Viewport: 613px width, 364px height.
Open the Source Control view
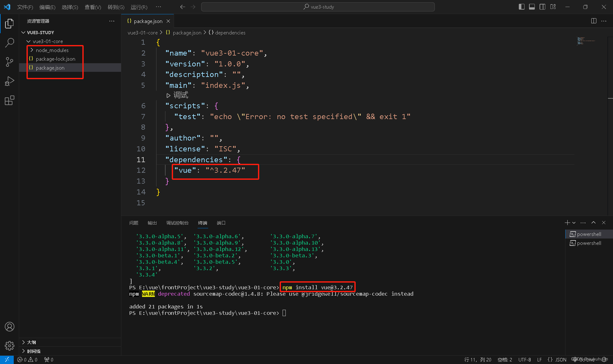(10, 62)
